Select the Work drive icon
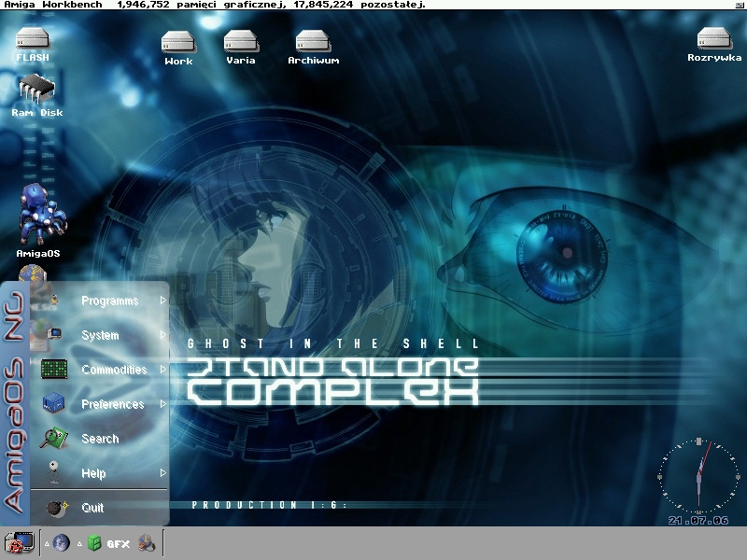 click(x=178, y=41)
